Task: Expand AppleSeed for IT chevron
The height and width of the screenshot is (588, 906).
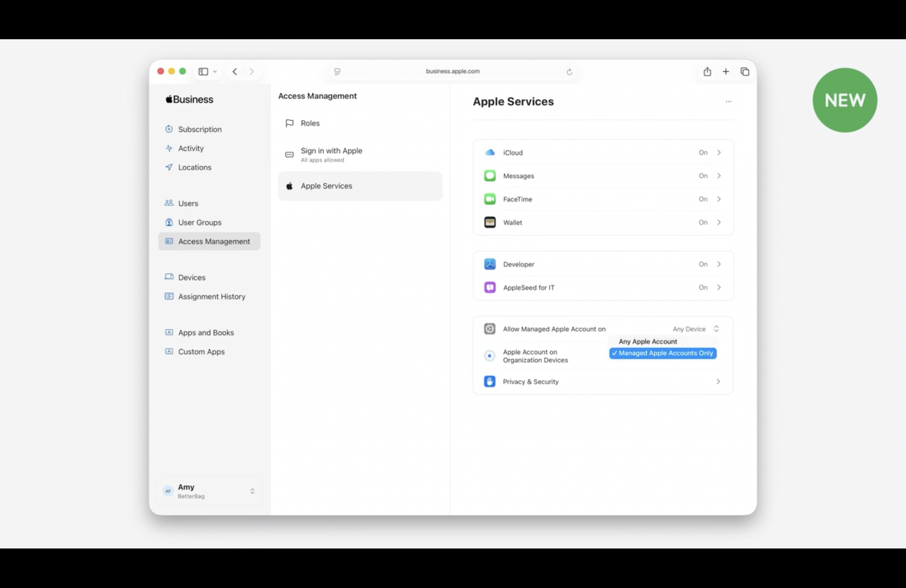Action: [719, 287]
